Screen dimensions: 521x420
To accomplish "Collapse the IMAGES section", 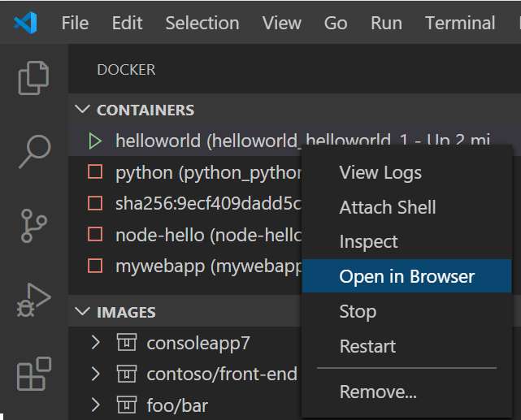I will point(82,311).
